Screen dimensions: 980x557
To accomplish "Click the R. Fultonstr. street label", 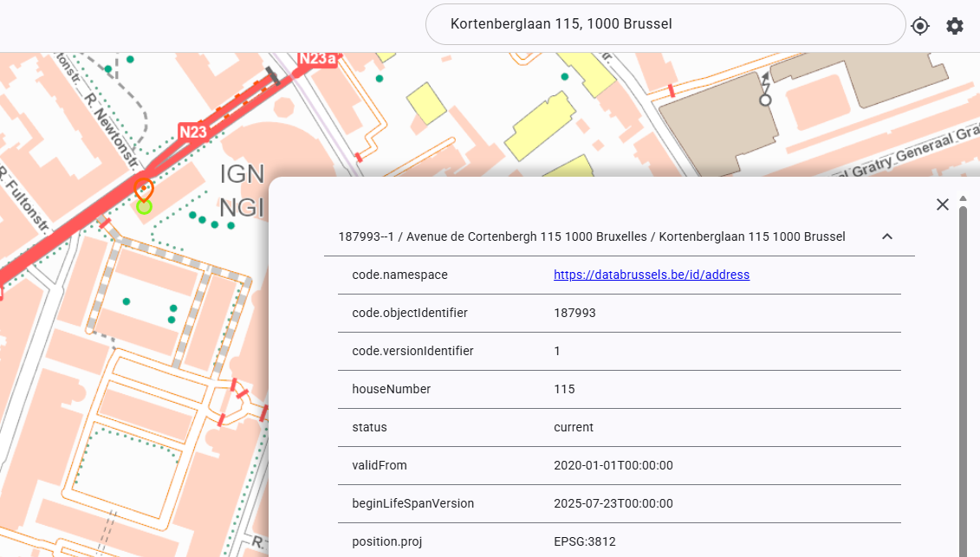I will click(x=23, y=198).
